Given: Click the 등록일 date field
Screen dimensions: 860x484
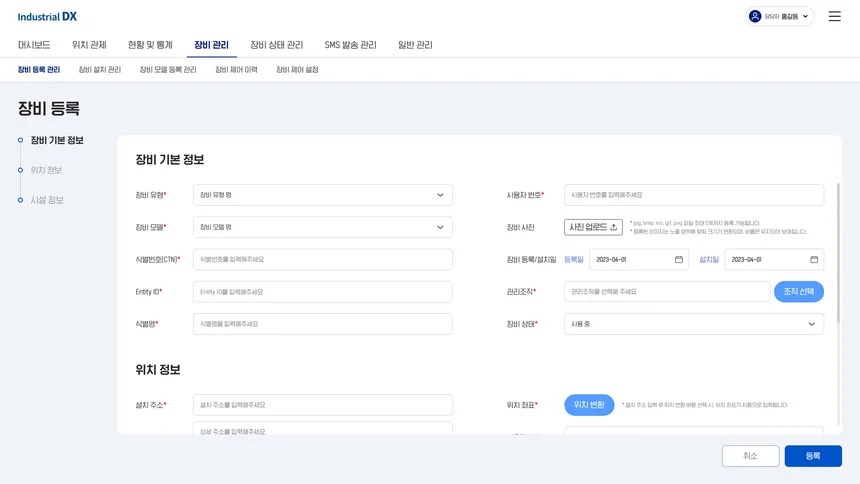Looking at the screenshot, I should coord(638,260).
